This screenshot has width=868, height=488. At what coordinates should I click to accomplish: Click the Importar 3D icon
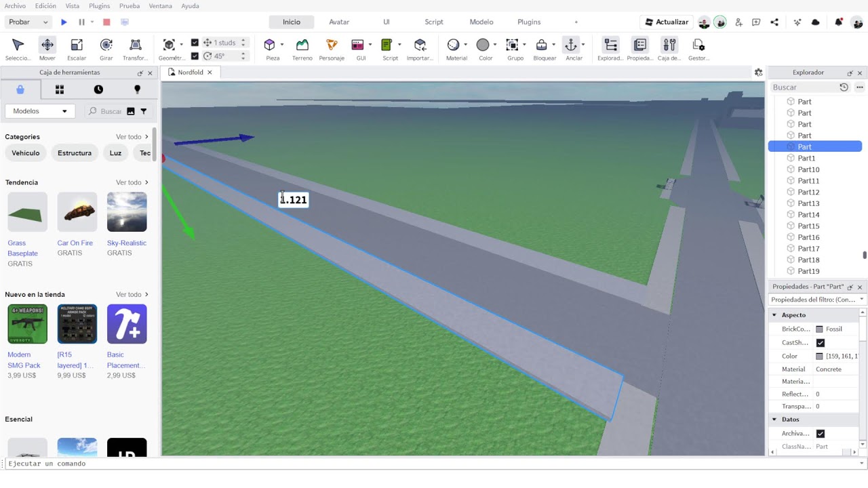(420, 49)
